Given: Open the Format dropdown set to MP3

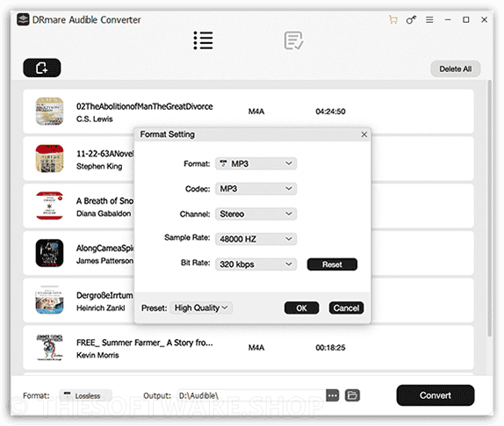Looking at the screenshot, I should [256, 163].
